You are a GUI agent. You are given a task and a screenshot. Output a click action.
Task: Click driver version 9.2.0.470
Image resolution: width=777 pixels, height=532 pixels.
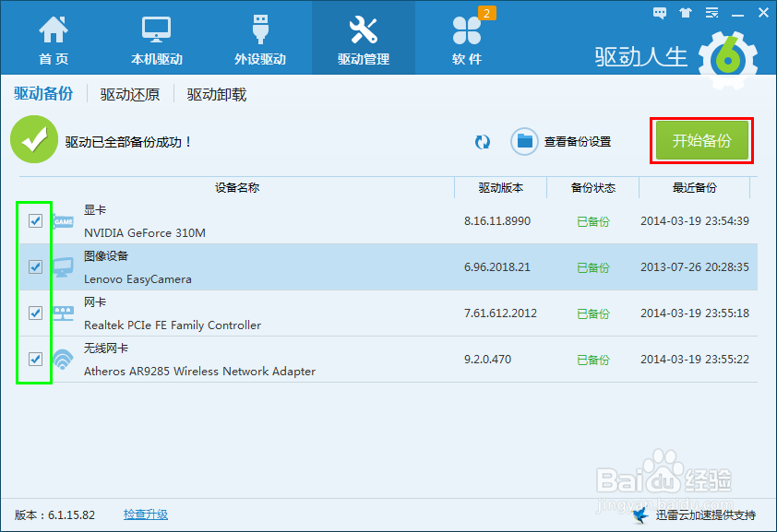pyautogui.click(x=487, y=360)
